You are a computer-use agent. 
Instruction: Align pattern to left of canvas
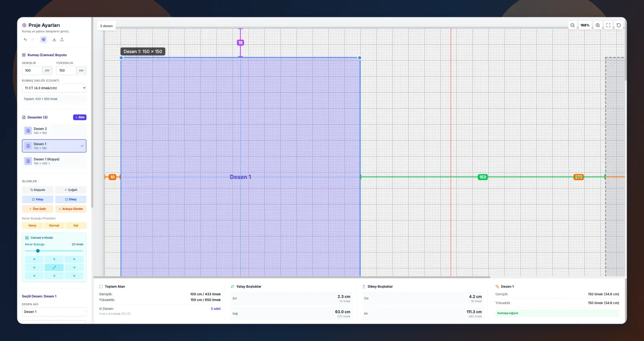[x=34, y=267]
